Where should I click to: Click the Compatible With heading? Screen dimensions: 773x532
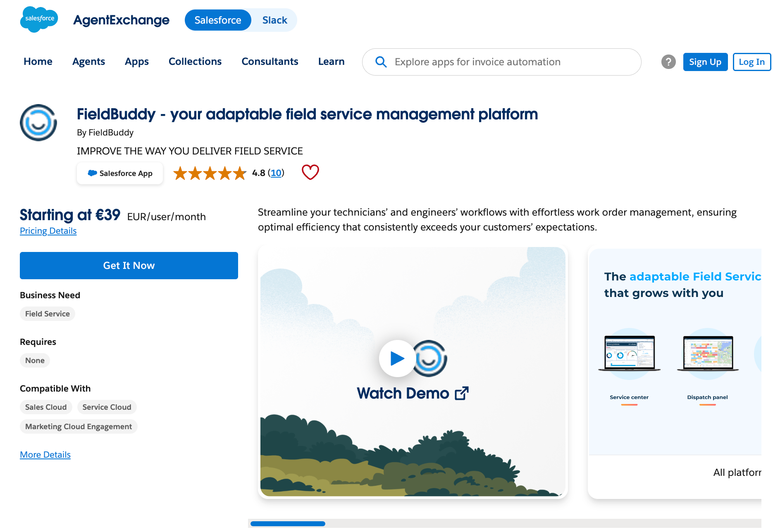pos(55,389)
